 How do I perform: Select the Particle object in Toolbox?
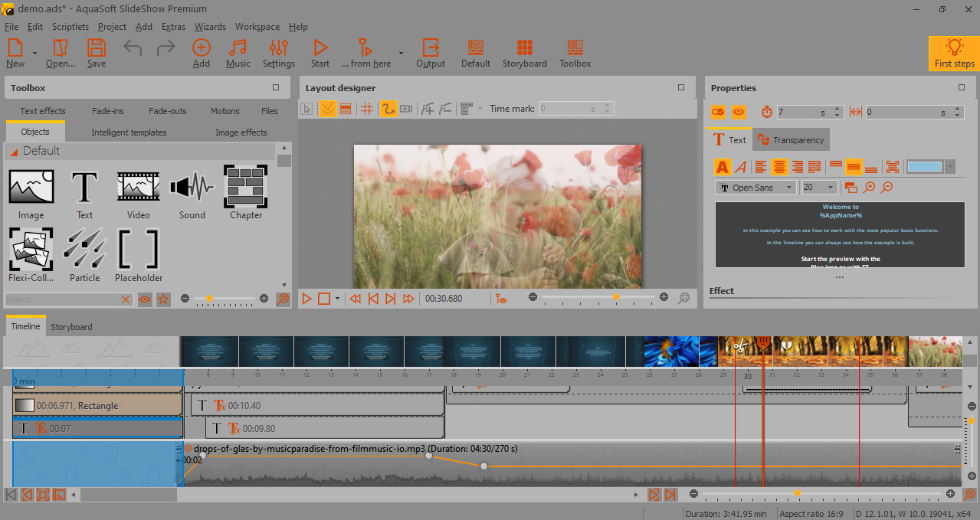click(x=84, y=257)
